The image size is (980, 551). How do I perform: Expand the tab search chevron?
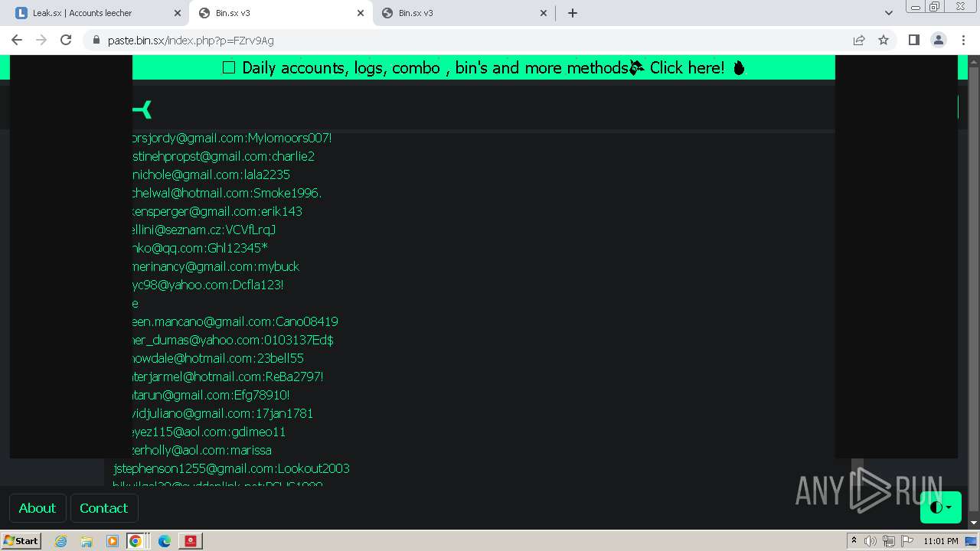[x=888, y=13]
